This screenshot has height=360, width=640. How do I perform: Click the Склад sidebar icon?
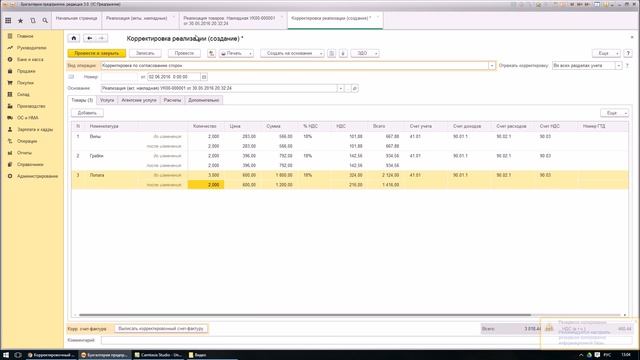[x=10, y=94]
